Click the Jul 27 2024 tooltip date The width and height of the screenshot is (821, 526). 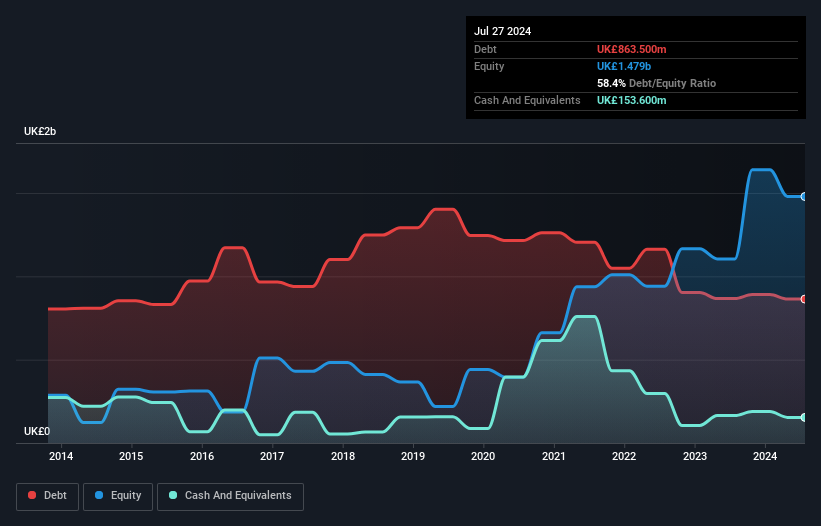[x=503, y=31]
